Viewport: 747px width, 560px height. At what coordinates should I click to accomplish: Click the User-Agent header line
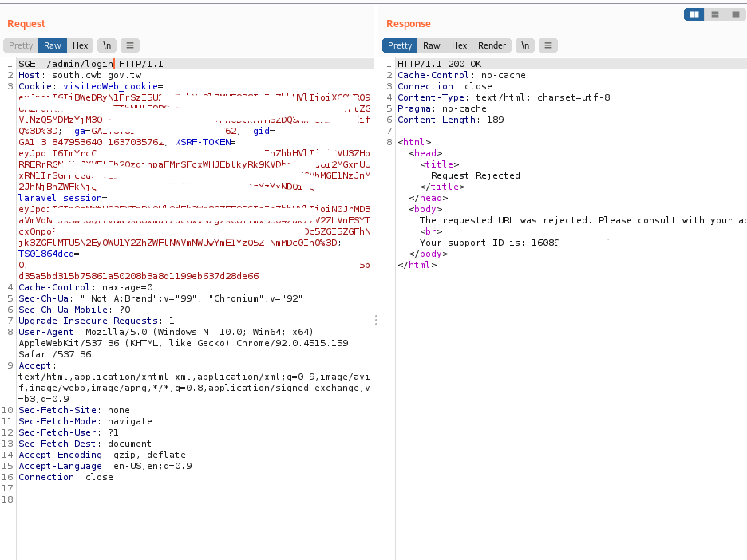tap(166, 332)
